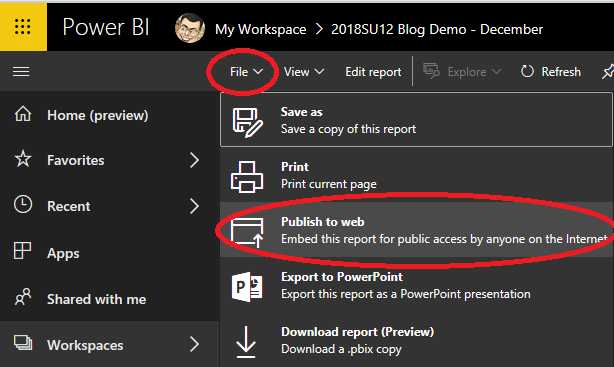Click 'Save a copy of this report' text

point(348,129)
